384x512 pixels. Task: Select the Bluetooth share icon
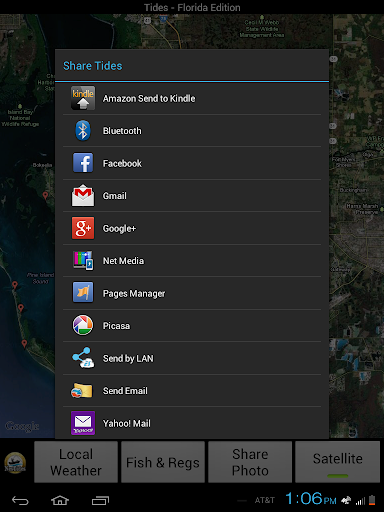83,131
